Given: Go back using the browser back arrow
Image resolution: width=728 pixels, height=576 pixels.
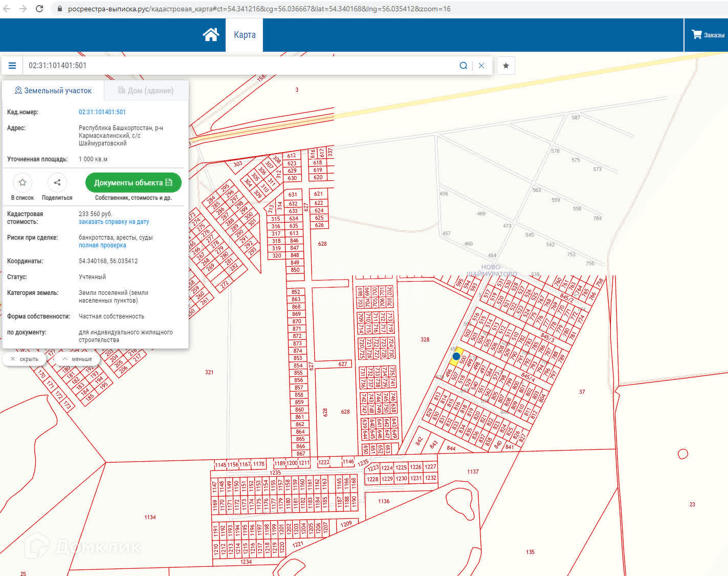Looking at the screenshot, I should pyautogui.click(x=7, y=9).
